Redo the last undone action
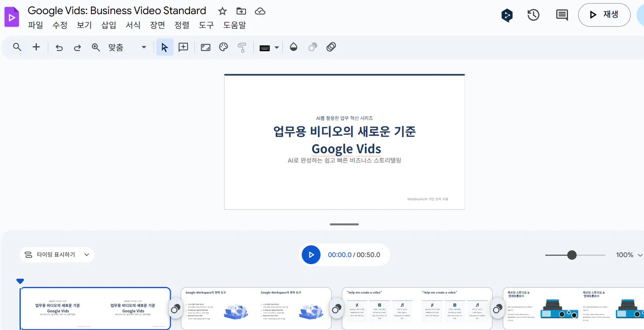This screenshot has width=644, height=330. coord(78,47)
